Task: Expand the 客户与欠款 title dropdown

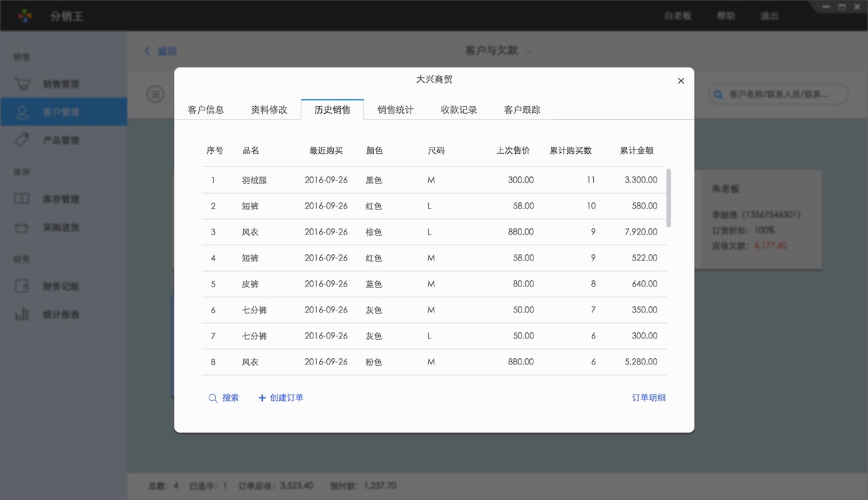Action: pos(529,51)
